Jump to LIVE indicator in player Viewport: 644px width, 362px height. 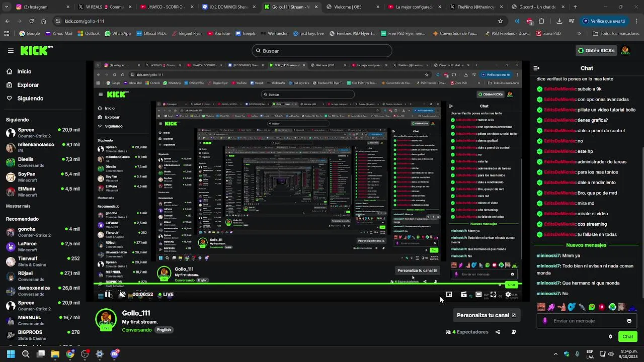(166, 295)
